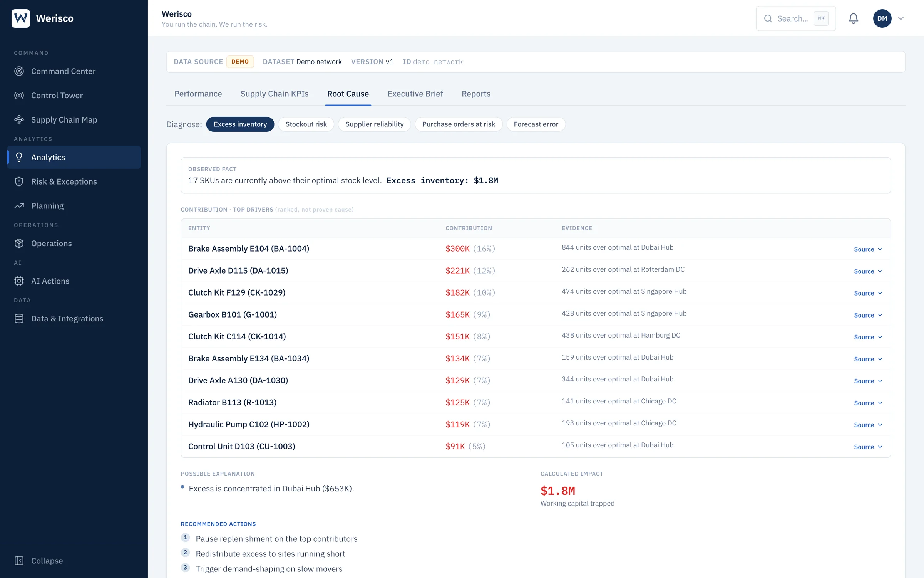This screenshot has width=924, height=578.
Task: Open AI Actions page
Action: point(74,281)
